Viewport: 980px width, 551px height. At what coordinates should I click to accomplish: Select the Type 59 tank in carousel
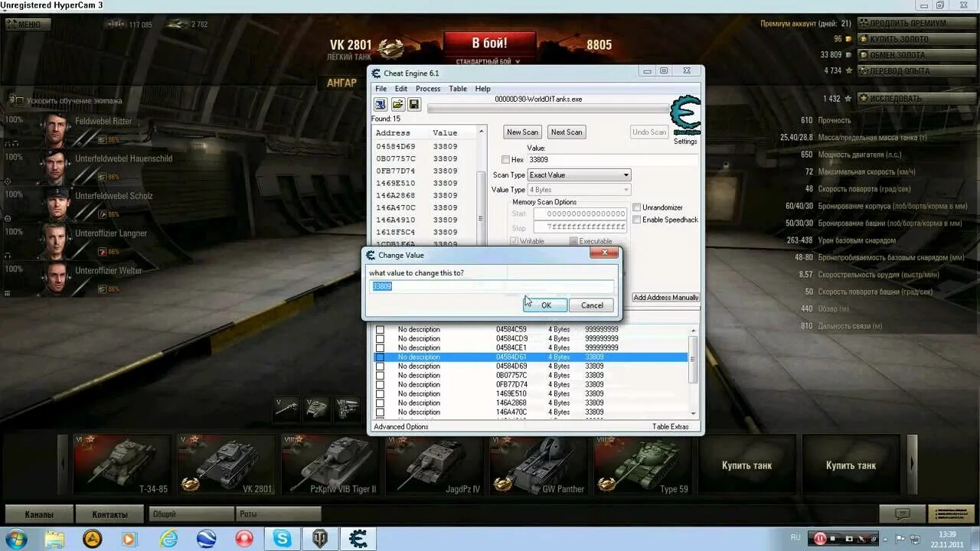[x=642, y=465]
